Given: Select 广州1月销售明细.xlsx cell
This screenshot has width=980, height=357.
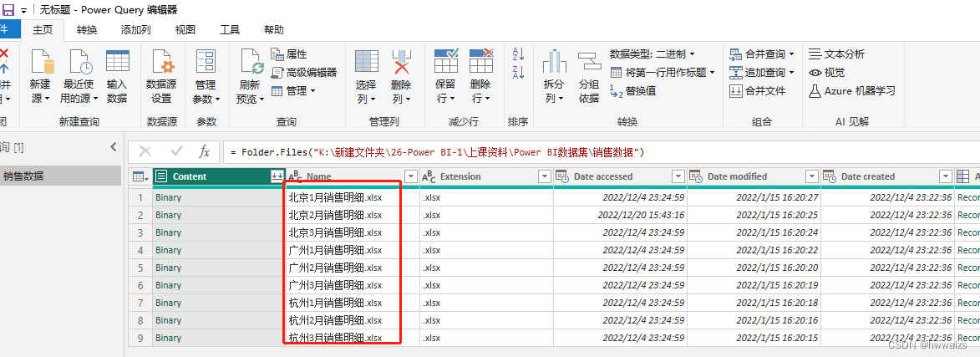Looking at the screenshot, I should (353, 250).
